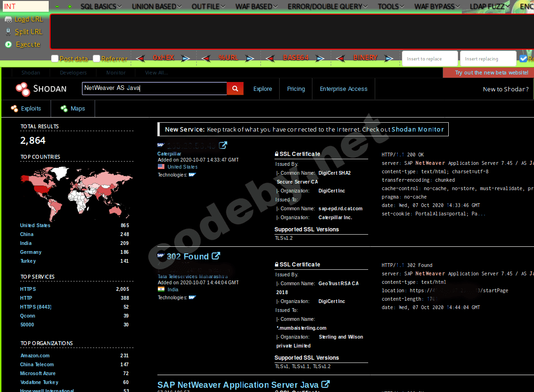
Task: Filter by Amazon.com organization
Action: [35, 355]
